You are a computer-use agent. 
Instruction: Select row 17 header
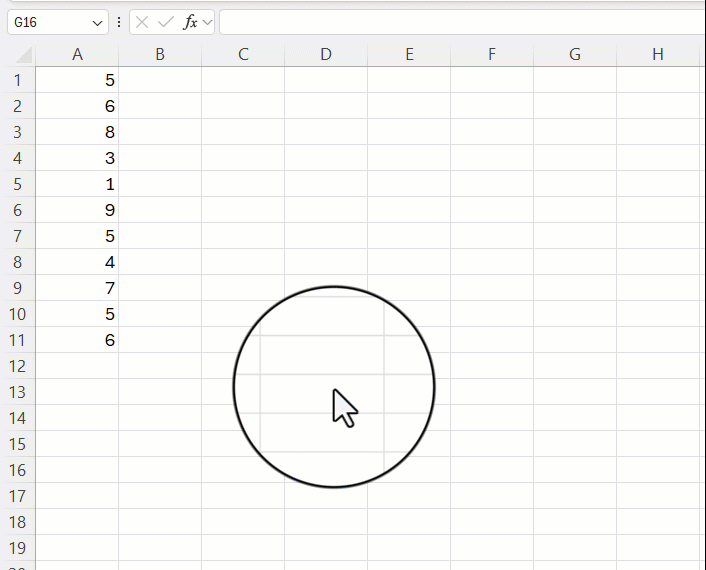click(18, 496)
